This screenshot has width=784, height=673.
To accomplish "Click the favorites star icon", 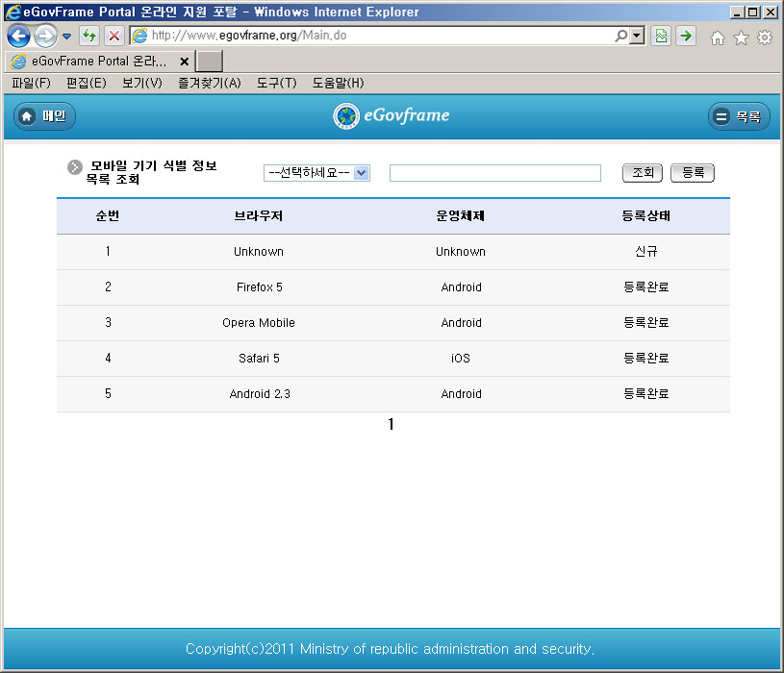I will pyautogui.click(x=741, y=37).
